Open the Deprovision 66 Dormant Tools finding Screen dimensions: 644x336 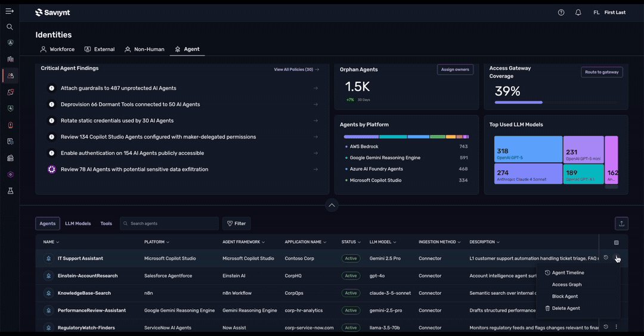click(183, 104)
